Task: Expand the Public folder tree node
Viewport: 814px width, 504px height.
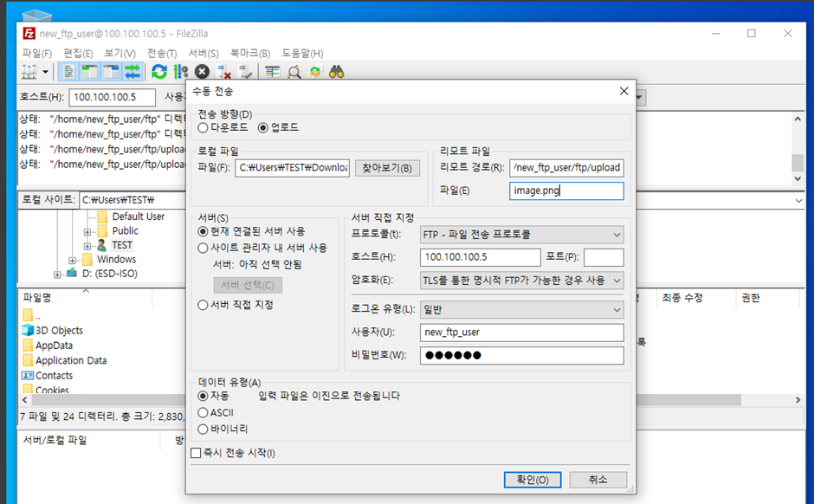Action: point(87,231)
